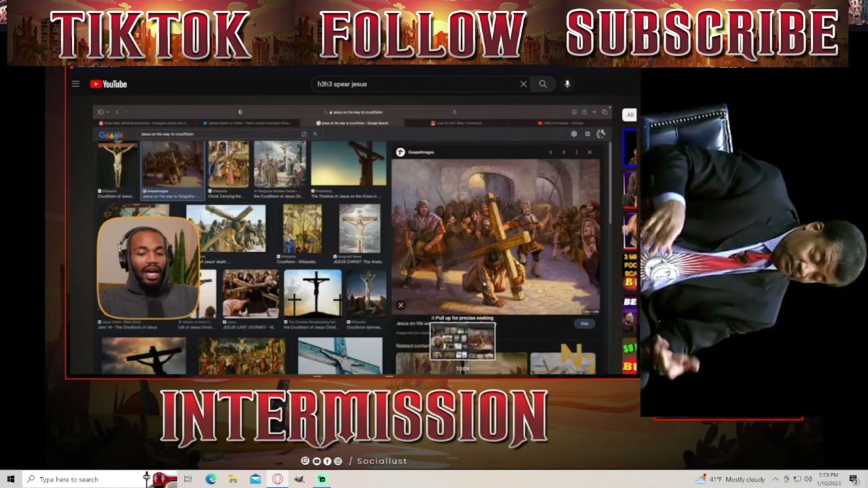The height and width of the screenshot is (488, 868).
Task: Clear the YouTube search text with the X
Action: [524, 84]
